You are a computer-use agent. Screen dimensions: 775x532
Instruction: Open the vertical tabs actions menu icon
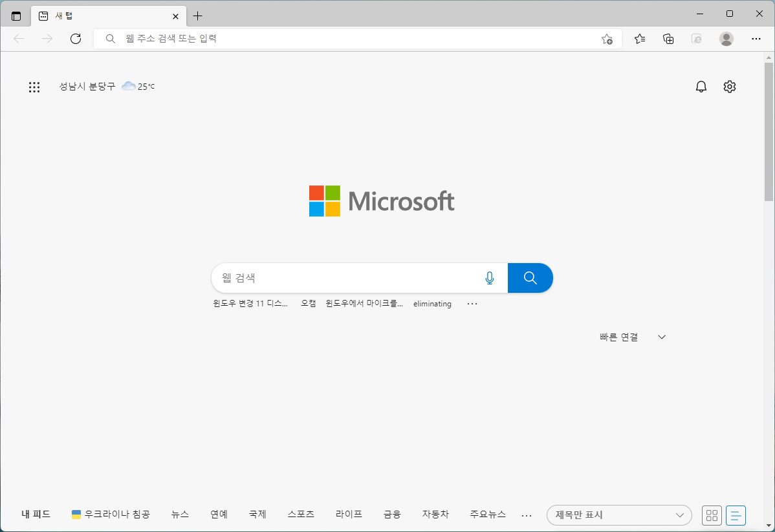pyautogui.click(x=16, y=16)
